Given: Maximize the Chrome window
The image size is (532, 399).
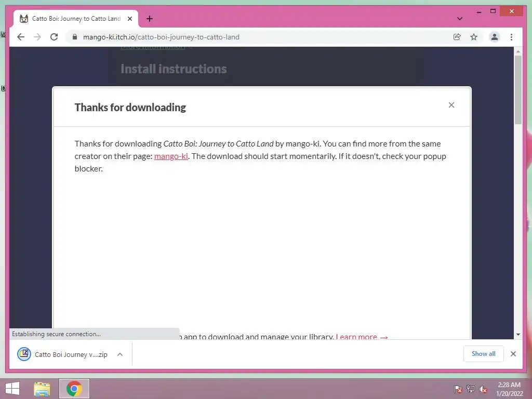Looking at the screenshot, I should (493, 11).
